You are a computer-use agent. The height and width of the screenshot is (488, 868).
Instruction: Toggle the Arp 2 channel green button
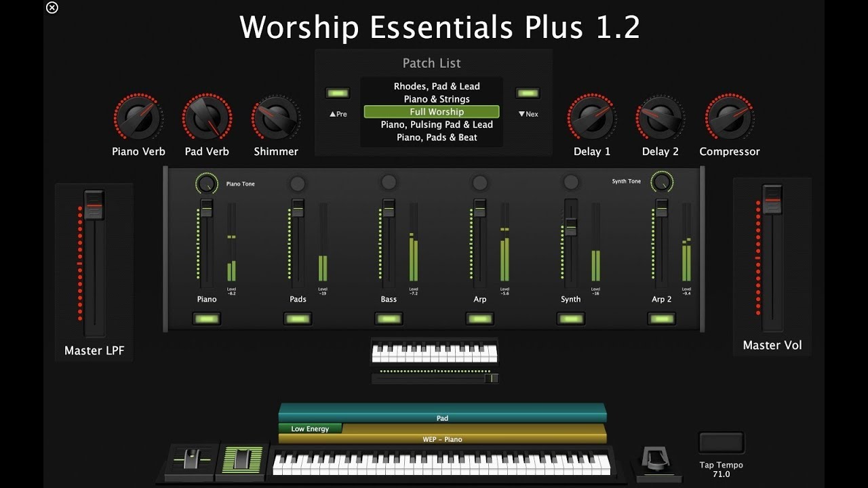coord(662,319)
